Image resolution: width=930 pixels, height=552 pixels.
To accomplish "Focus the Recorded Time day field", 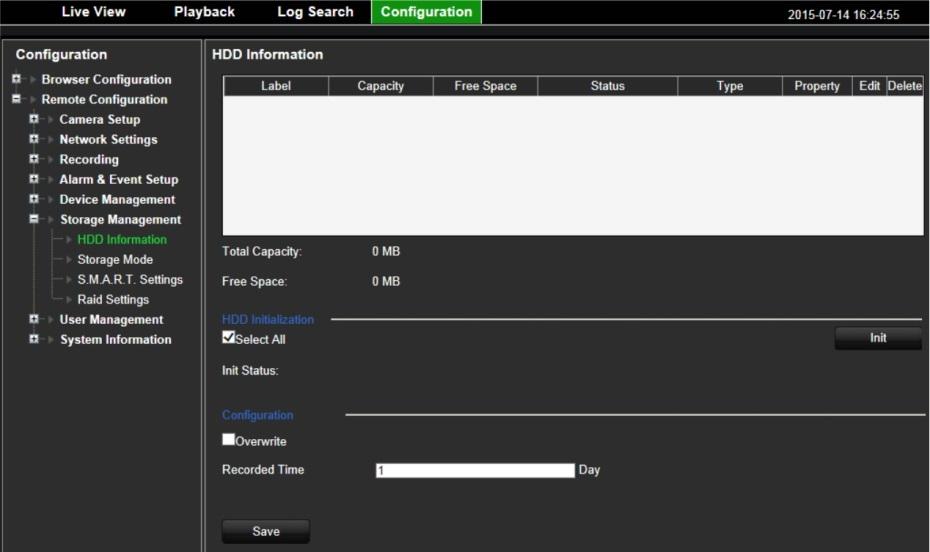I will (x=475, y=470).
